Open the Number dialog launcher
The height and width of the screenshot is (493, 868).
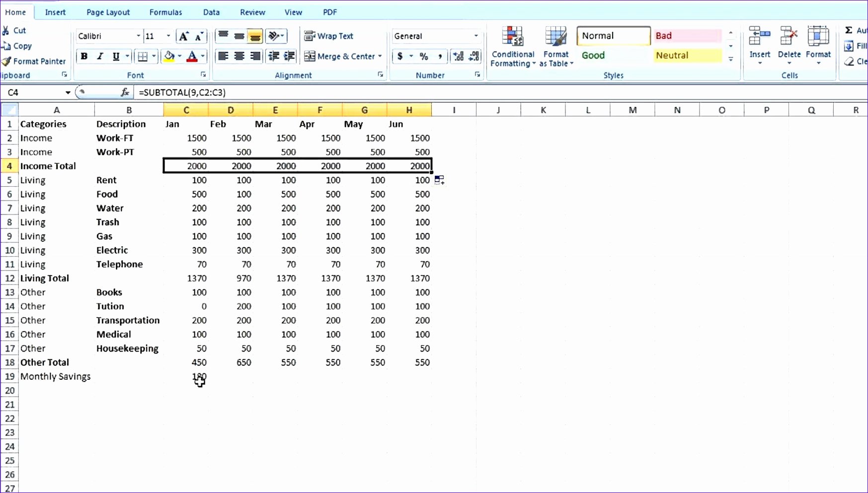pyautogui.click(x=477, y=74)
